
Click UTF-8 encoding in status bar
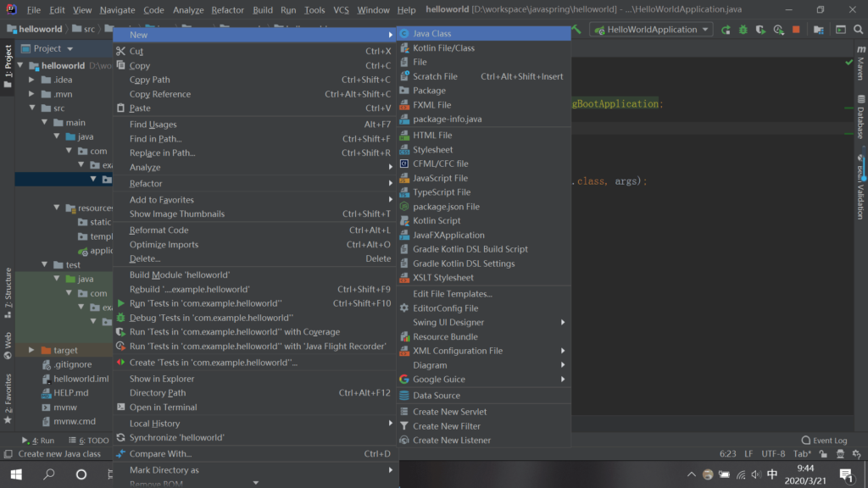point(773,454)
